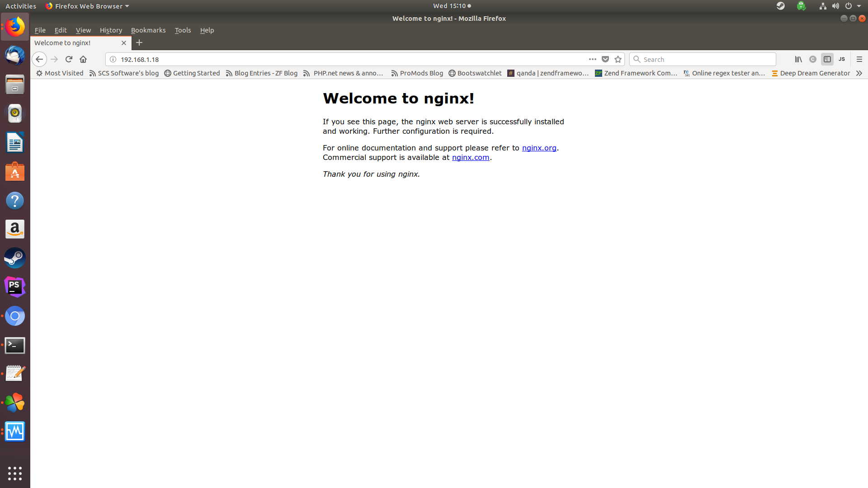Toggle the sidebar view icon

(x=827, y=59)
